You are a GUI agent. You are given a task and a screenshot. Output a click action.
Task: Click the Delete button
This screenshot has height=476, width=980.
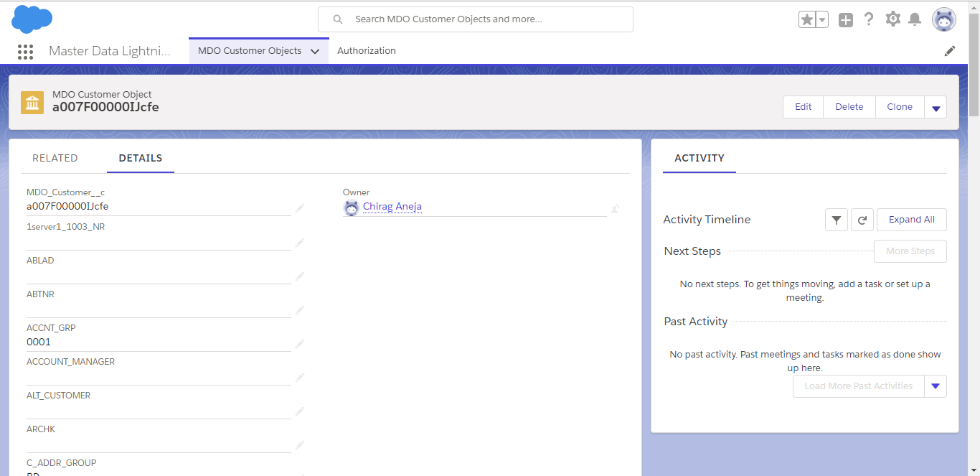click(849, 106)
